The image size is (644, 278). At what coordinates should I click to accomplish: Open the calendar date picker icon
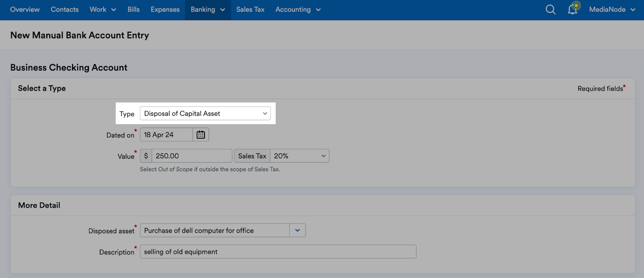pos(200,135)
